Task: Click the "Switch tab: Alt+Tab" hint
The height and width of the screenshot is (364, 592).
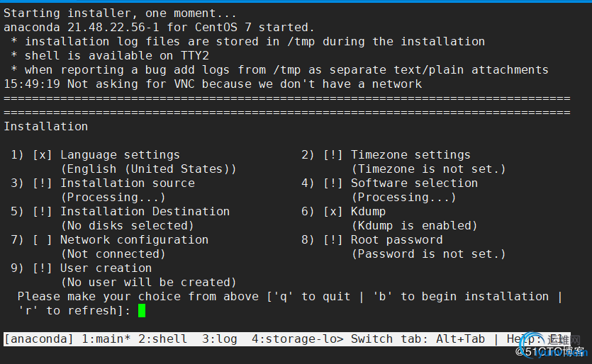Action: coord(418,339)
